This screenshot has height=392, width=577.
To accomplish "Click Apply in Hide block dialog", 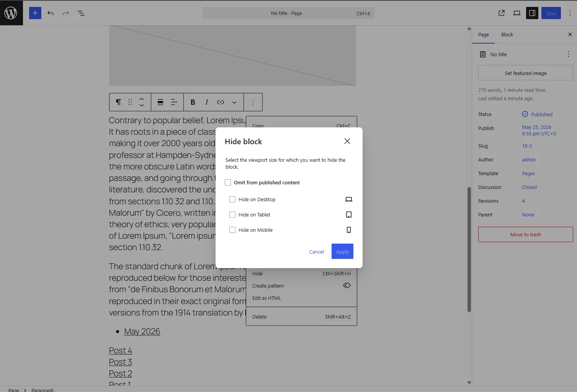I will tap(342, 251).
